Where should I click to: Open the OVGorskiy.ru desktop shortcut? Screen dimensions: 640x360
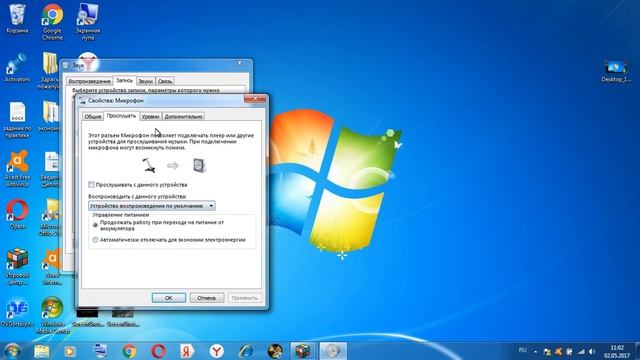(x=17, y=313)
